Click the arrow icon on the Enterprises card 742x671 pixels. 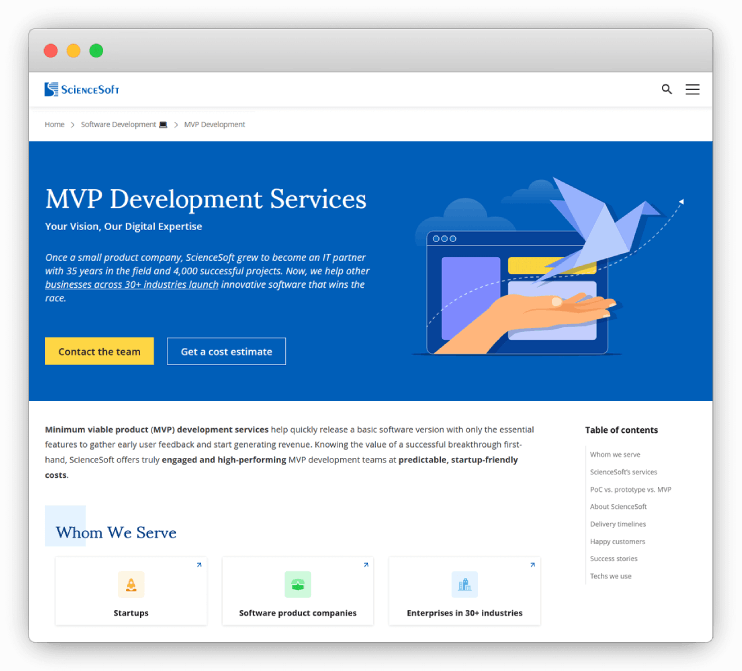pos(532,565)
